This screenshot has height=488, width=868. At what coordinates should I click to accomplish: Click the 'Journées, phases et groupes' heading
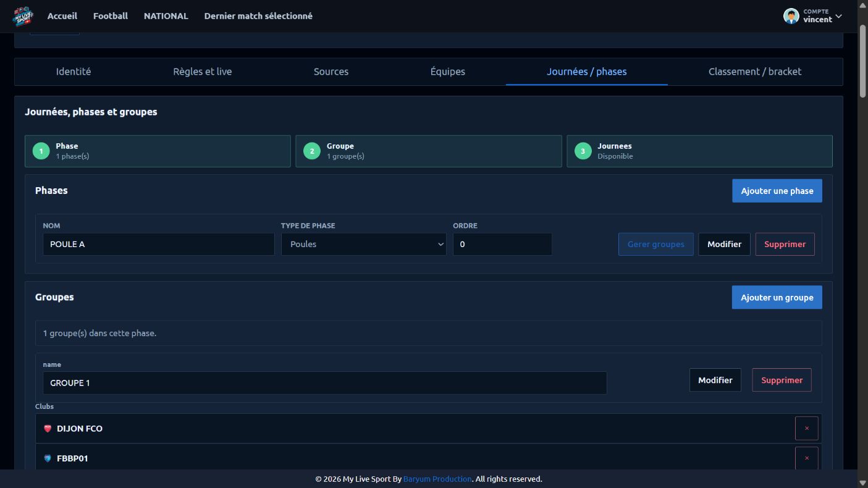pyautogui.click(x=91, y=112)
